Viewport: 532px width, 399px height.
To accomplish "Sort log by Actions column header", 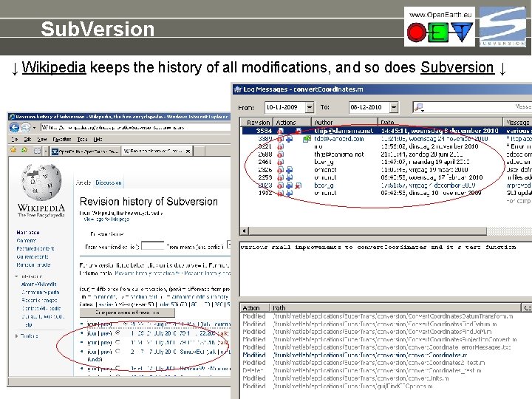I will tap(292, 122).
